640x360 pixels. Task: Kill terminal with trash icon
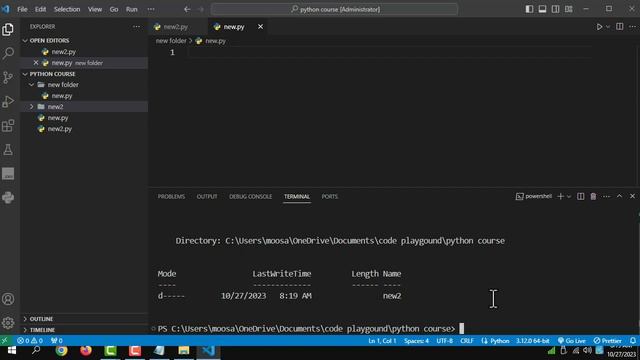tap(593, 196)
